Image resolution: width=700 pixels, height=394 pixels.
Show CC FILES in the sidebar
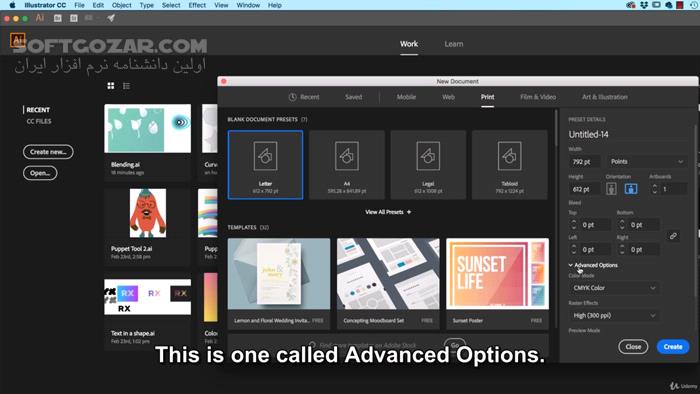click(x=39, y=121)
